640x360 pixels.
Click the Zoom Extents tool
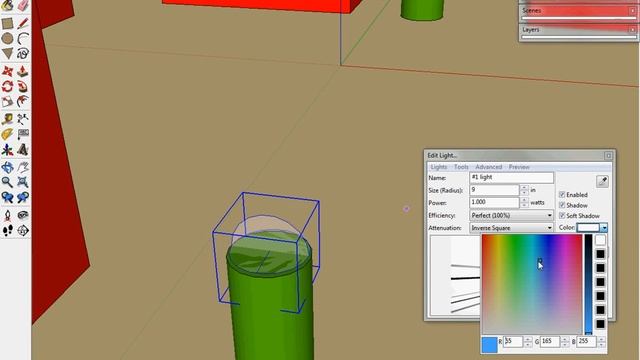coord(23,182)
